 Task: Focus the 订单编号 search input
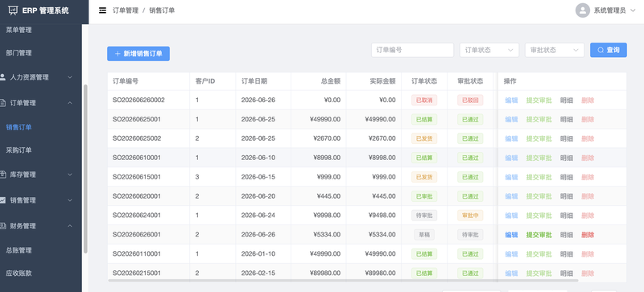(x=412, y=50)
